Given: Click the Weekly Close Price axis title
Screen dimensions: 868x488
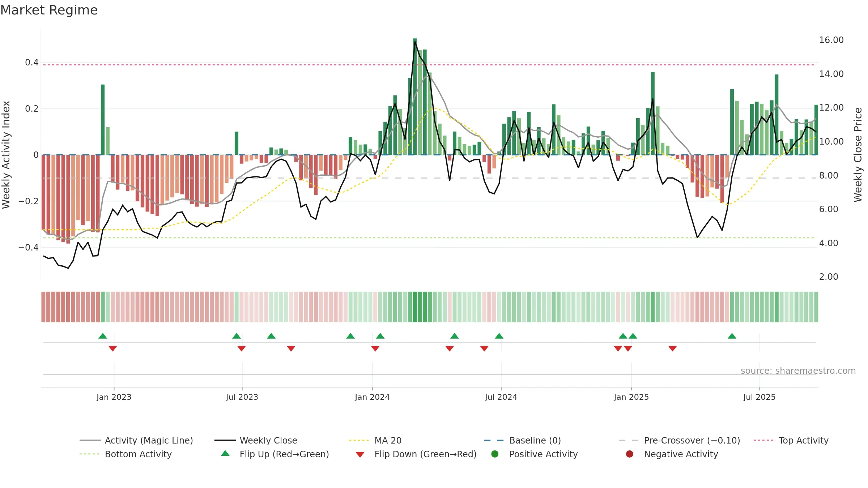Looking at the screenshot, I should [x=858, y=155].
